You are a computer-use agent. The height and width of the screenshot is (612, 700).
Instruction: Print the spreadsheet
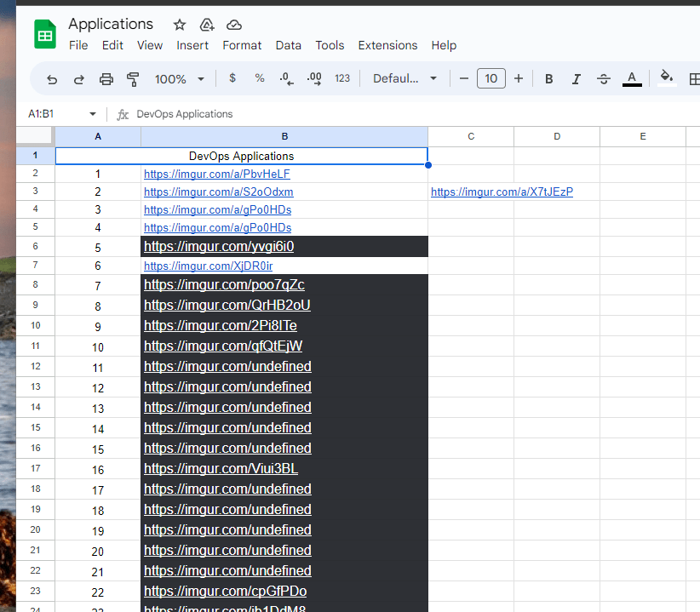coord(106,79)
